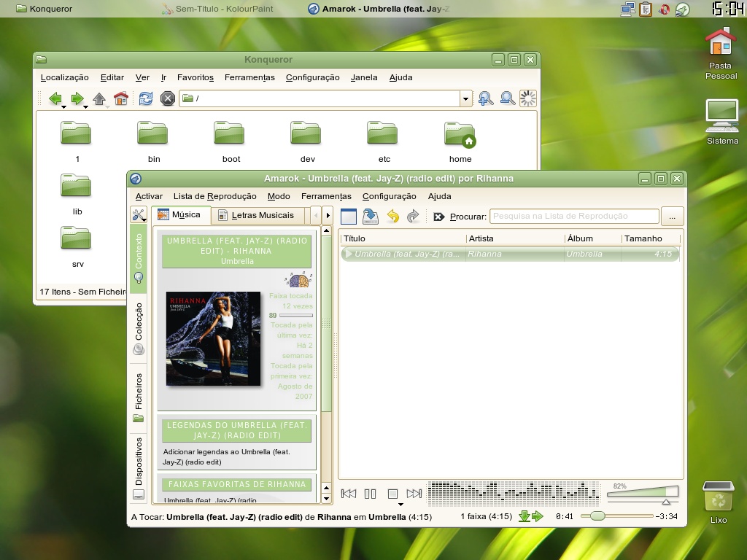This screenshot has height=560, width=747.
Task: Click the Konqueror stop loading icon
Action: (168, 98)
